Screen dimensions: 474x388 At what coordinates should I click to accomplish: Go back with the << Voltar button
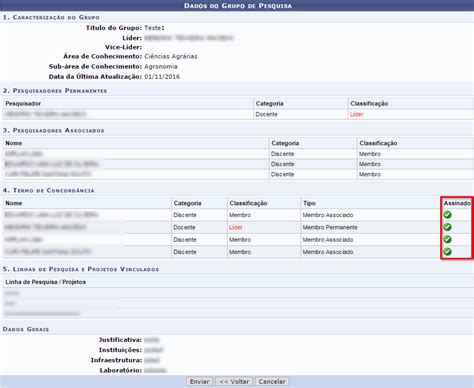[x=234, y=381]
